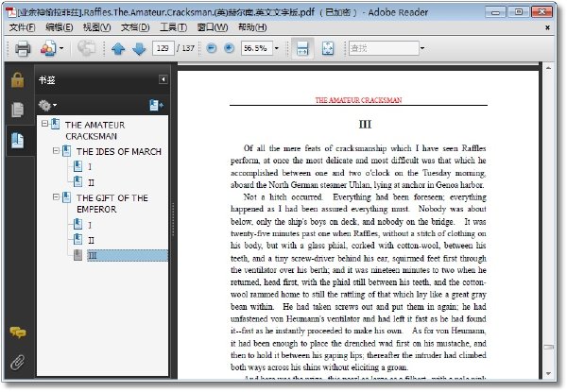The height and width of the screenshot is (392, 567).
Task: Select THE GIFT OF THE EMPEROR bookmark
Action: pos(112,204)
